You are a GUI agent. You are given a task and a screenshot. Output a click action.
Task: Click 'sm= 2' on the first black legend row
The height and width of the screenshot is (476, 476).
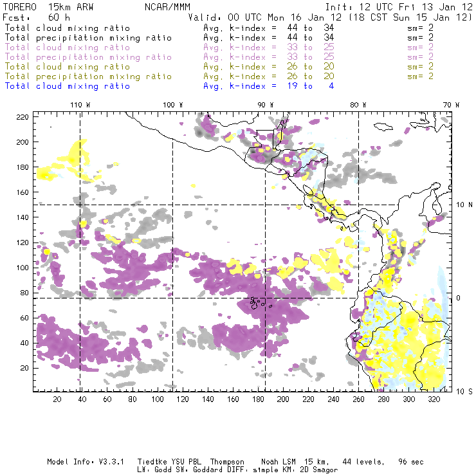coord(420,28)
